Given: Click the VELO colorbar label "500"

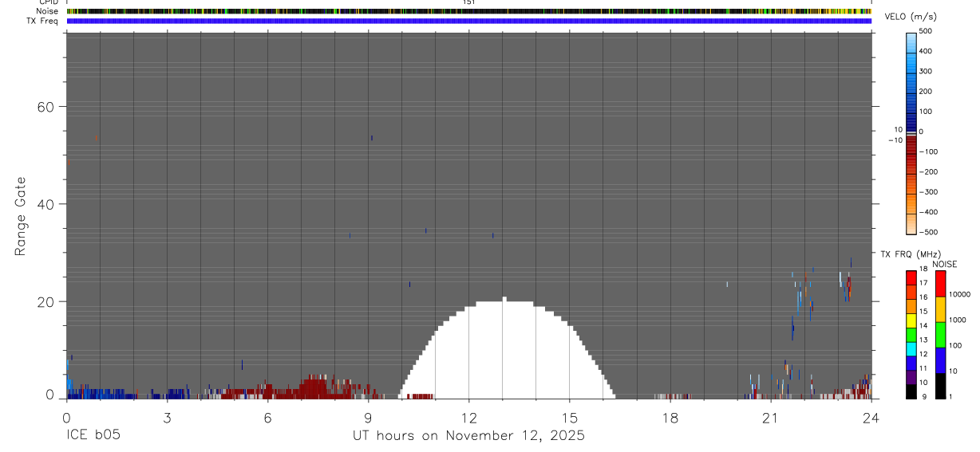Looking at the screenshot, I should (926, 31).
